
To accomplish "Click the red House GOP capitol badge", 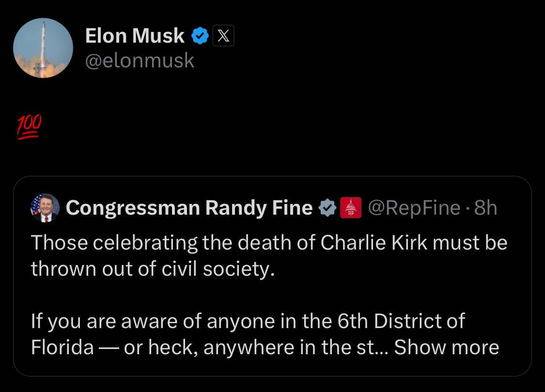I will (x=351, y=208).
